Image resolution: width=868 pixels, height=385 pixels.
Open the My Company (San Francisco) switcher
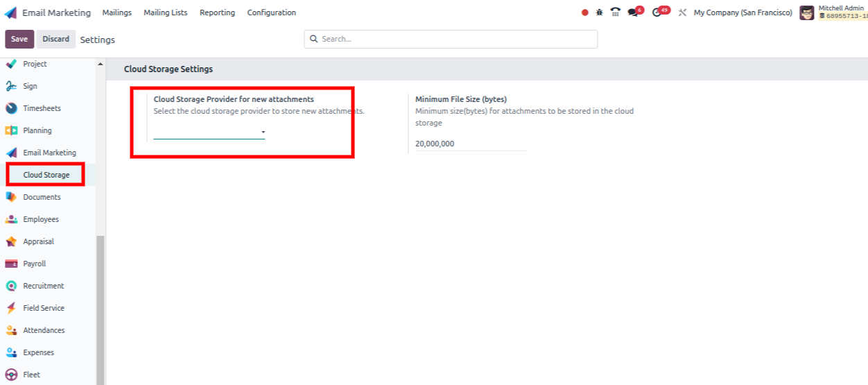point(743,12)
